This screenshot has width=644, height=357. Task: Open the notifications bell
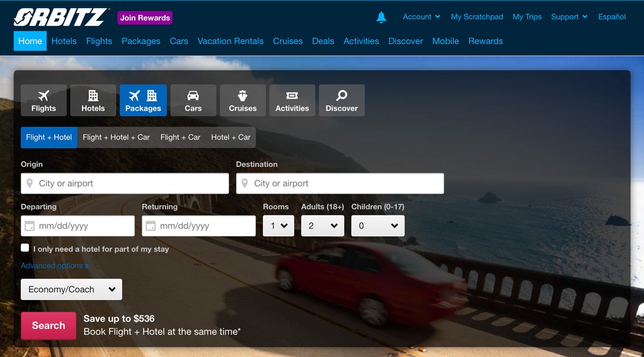(382, 17)
